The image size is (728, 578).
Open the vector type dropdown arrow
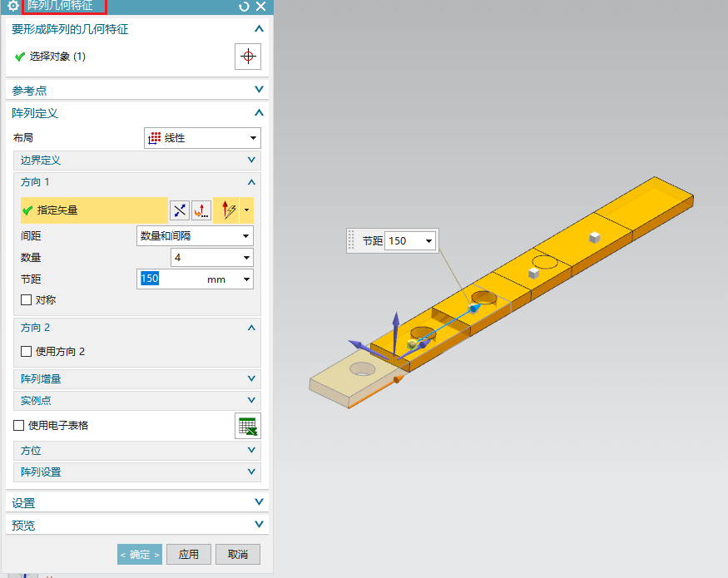(x=246, y=210)
